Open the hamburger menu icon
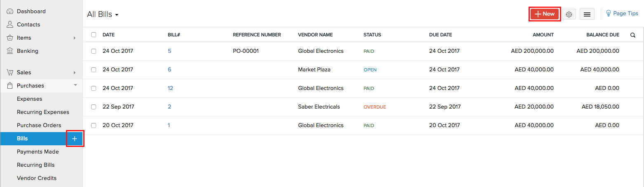This screenshot has width=644, height=187. point(587,14)
